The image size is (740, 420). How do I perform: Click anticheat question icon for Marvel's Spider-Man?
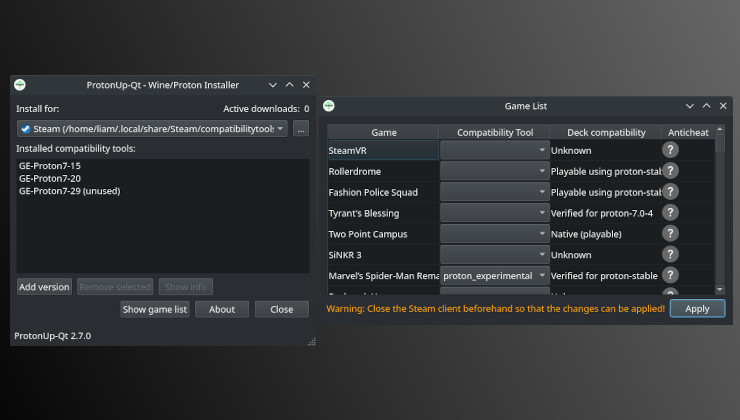pyautogui.click(x=670, y=275)
